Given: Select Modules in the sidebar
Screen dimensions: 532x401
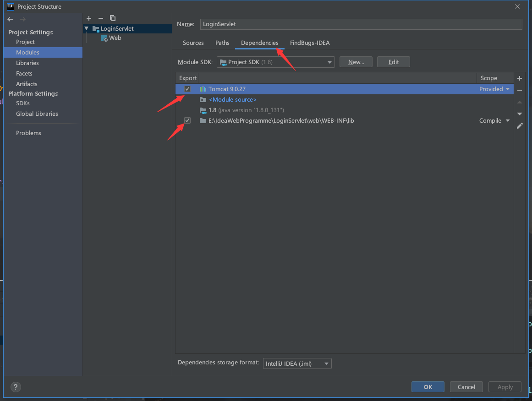Looking at the screenshot, I should (x=43, y=53).
